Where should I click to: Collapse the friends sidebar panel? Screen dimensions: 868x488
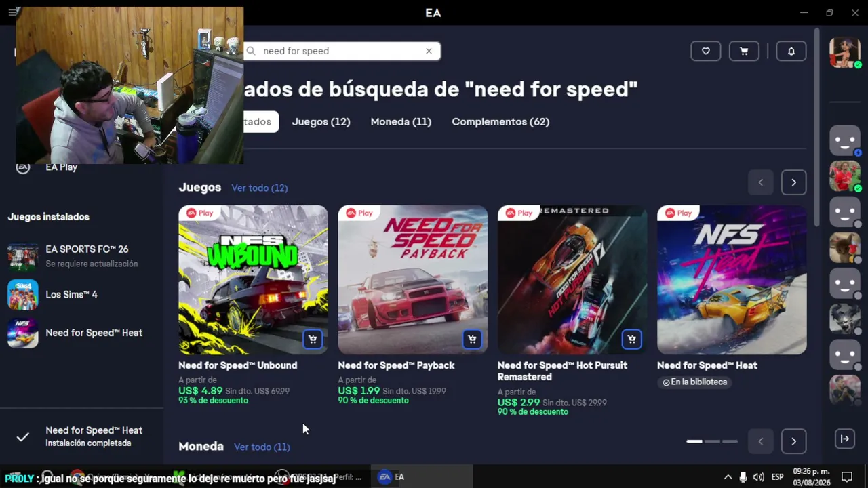845,439
